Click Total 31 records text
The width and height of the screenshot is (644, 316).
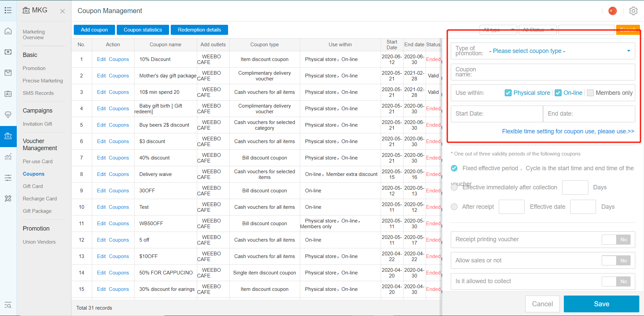pyautogui.click(x=94, y=308)
